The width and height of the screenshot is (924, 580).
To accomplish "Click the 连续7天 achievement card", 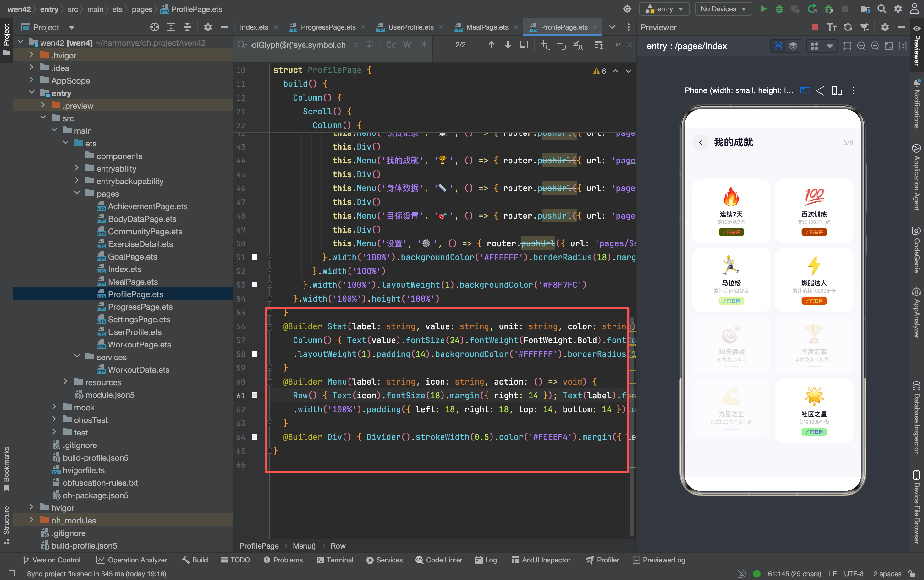I will click(731, 211).
